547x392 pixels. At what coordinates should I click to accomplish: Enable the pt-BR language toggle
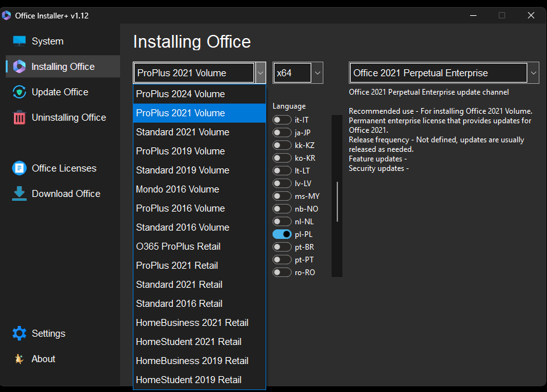point(282,247)
